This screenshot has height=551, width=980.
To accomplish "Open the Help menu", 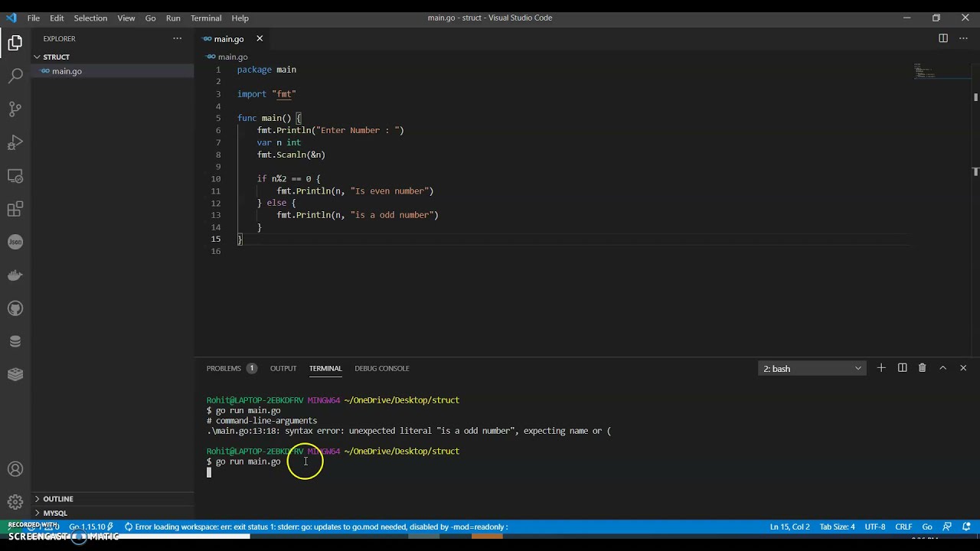I will coord(240,18).
